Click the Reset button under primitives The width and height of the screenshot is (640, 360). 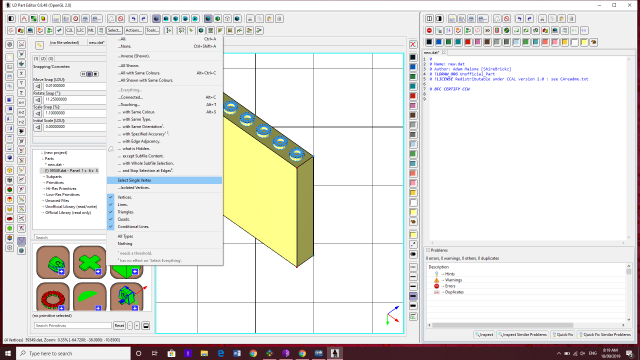119,326
